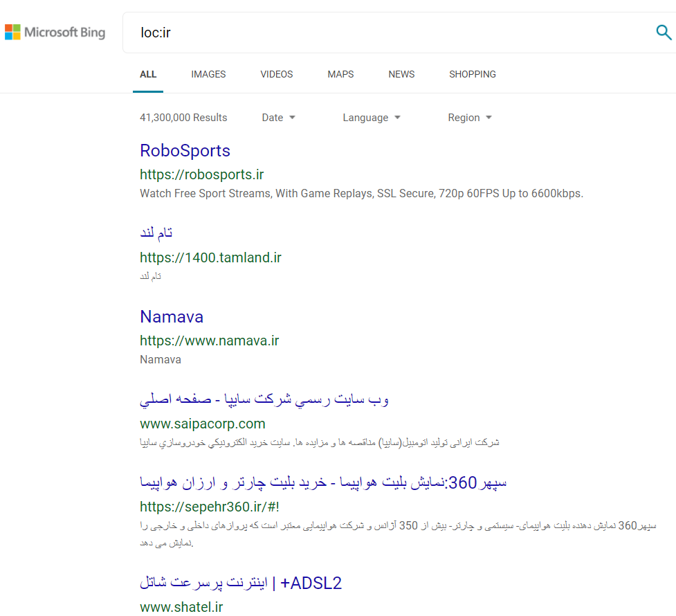The height and width of the screenshot is (616, 676).
Task: Open the سپهر360 flight ticket result title
Action: 323,482
